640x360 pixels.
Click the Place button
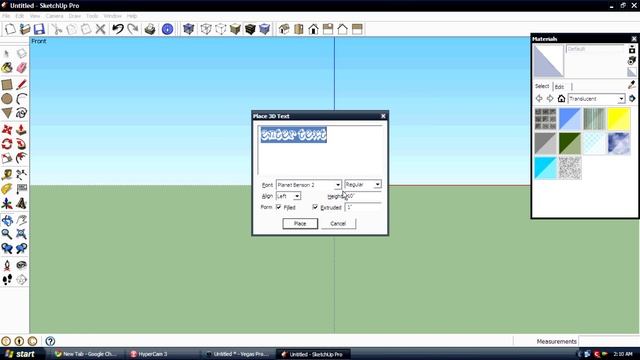pos(300,224)
